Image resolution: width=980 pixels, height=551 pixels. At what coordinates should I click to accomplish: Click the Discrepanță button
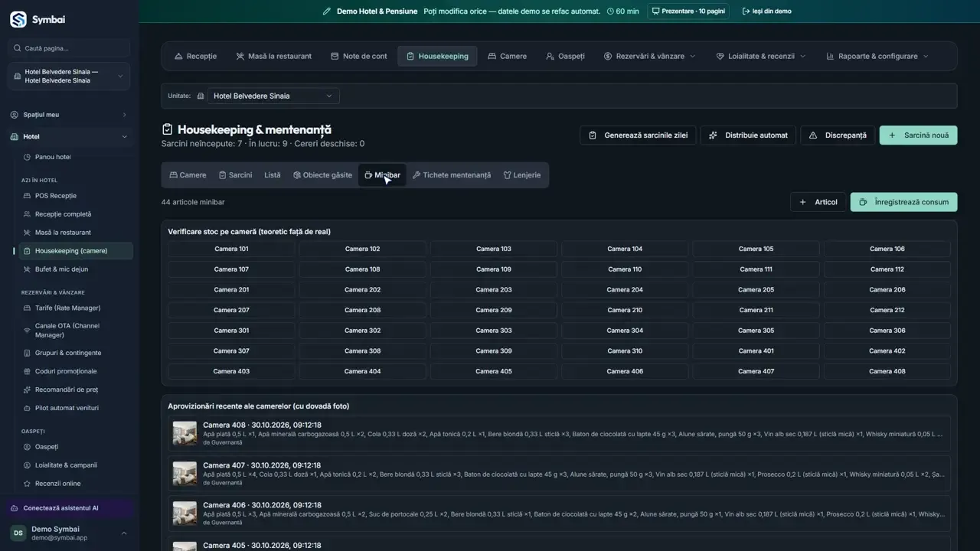click(x=838, y=135)
